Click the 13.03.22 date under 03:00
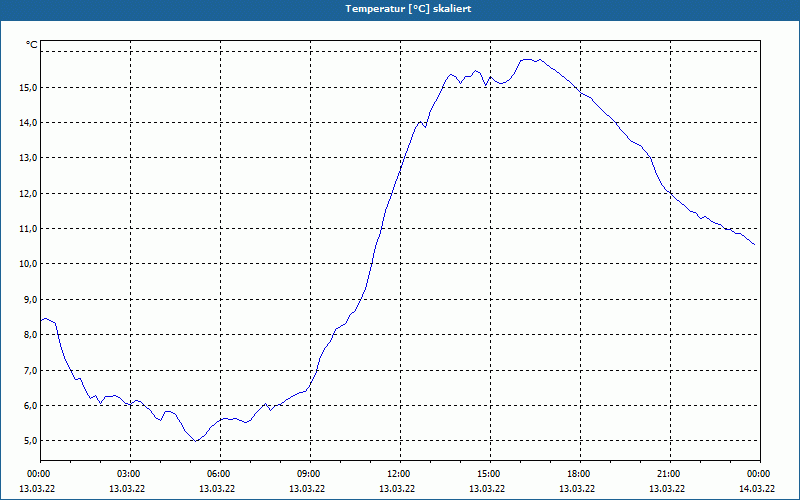Viewport: 800px width, 500px height. 127,489
